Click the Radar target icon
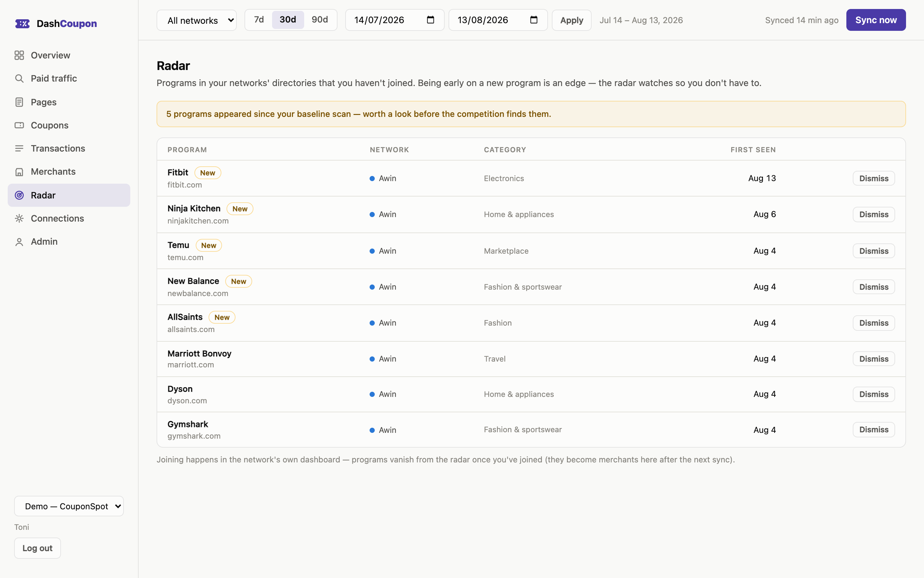 pyautogui.click(x=19, y=195)
